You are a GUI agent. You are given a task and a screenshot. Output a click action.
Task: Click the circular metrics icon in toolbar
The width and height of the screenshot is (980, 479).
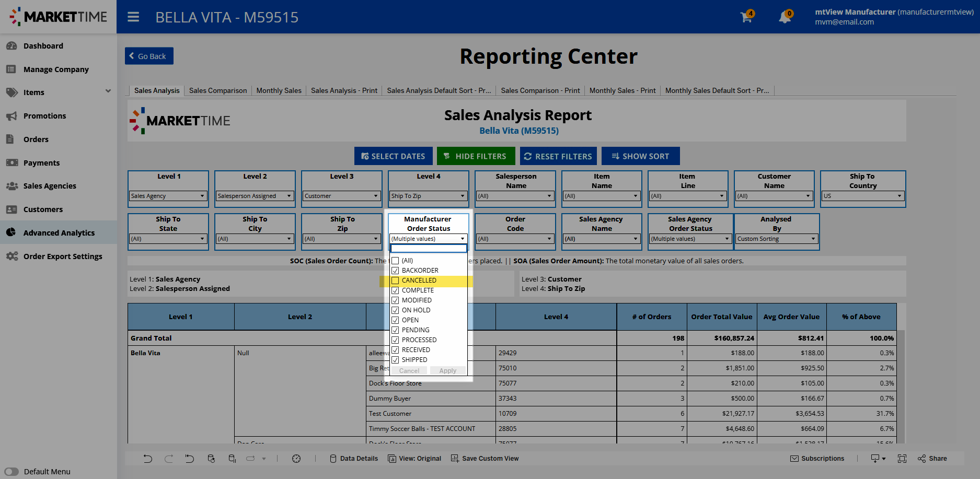pyautogui.click(x=296, y=459)
